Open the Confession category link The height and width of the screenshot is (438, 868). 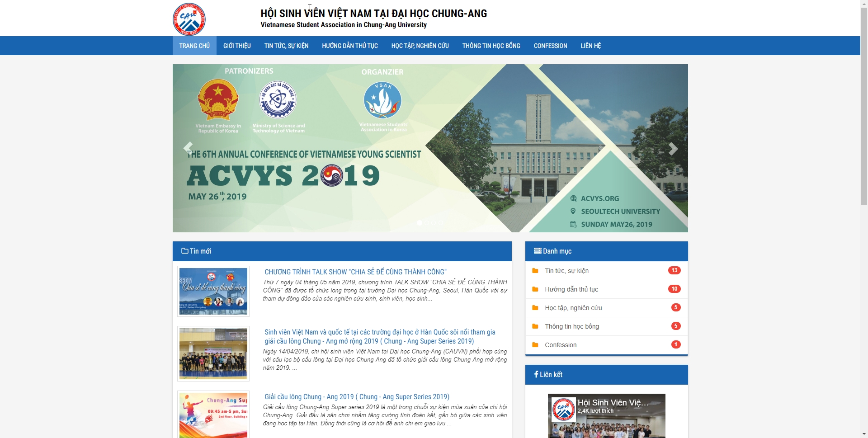click(x=561, y=345)
